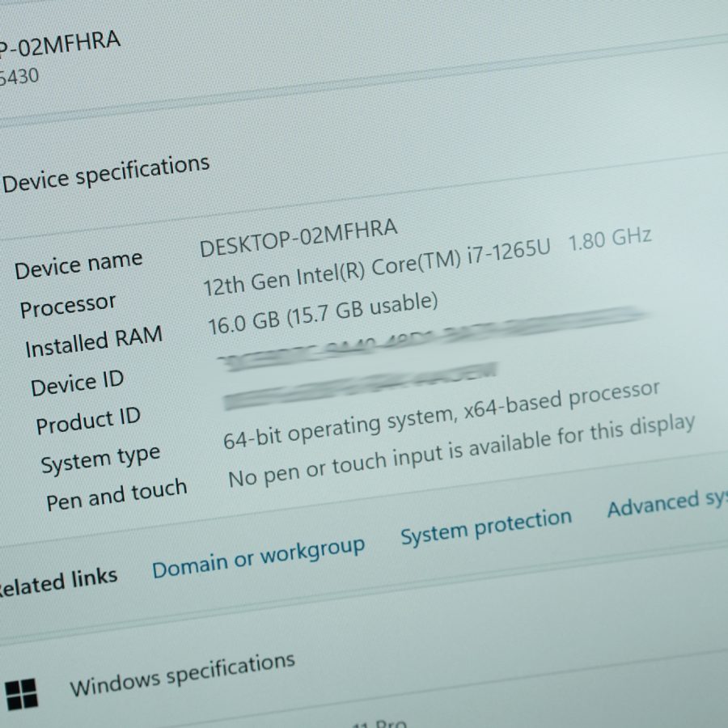
Task: Open the System protection link
Action: click(x=485, y=527)
